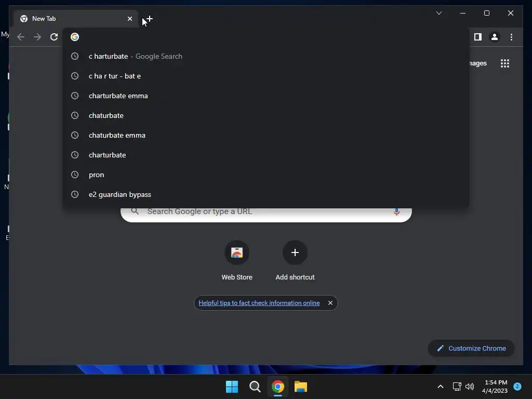The image size is (532, 399).
Task: Close the New Tab tab
Action: pos(129,19)
